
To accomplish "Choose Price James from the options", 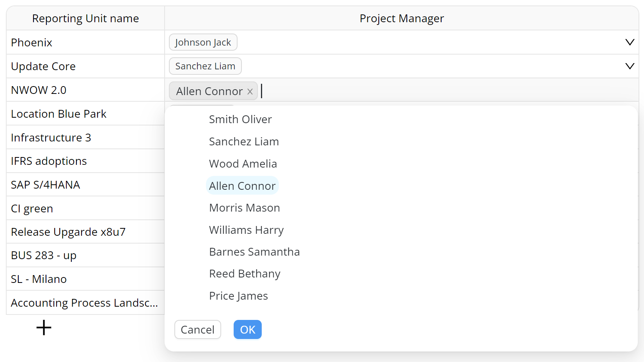I will (x=238, y=296).
